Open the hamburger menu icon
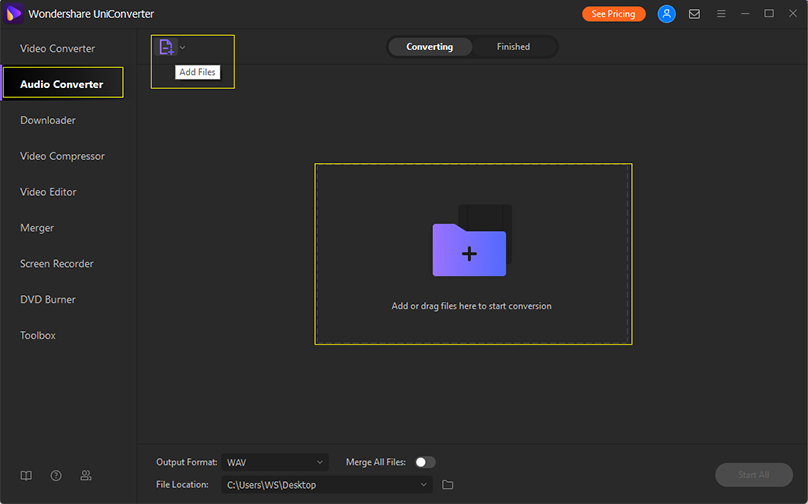The width and height of the screenshot is (808, 504). pos(720,14)
